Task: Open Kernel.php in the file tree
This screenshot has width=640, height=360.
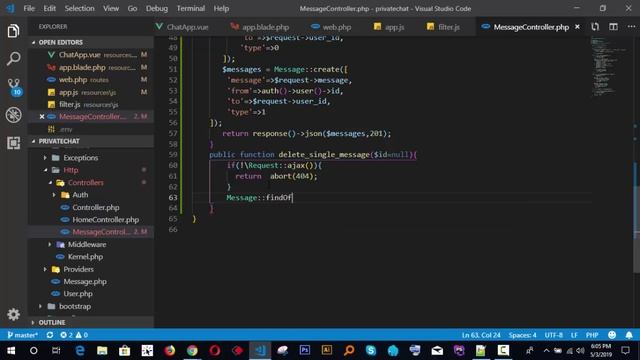Action: [85, 257]
